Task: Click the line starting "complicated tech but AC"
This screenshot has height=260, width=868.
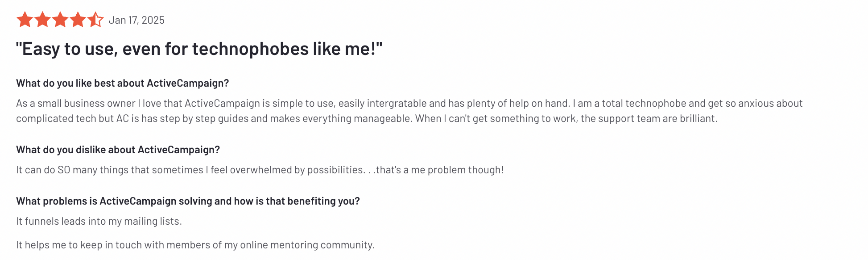Action: click(367, 118)
